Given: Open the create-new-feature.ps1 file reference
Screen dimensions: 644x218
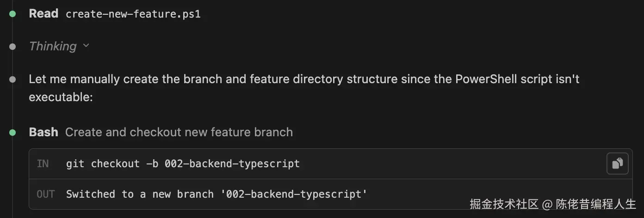Looking at the screenshot, I should click(x=133, y=14).
